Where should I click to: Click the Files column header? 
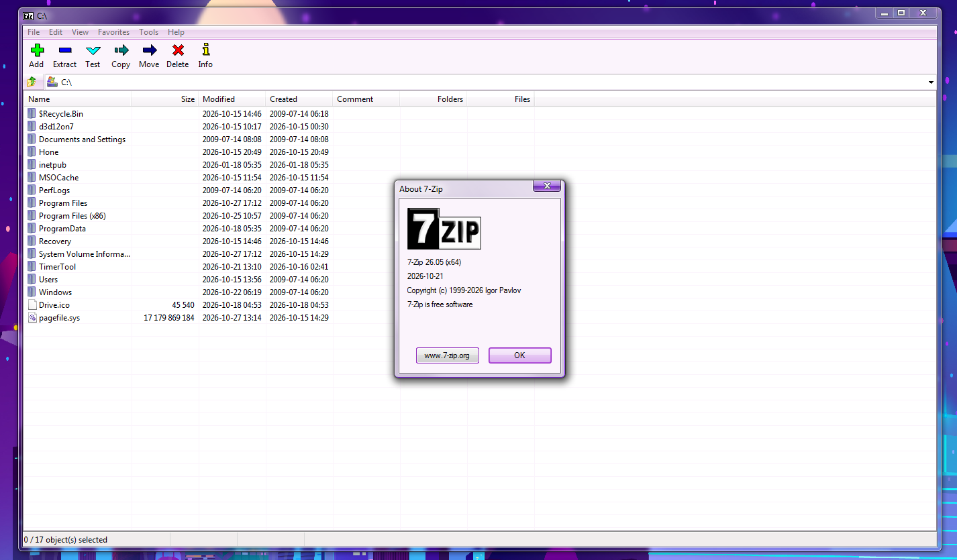tap(501, 99)
